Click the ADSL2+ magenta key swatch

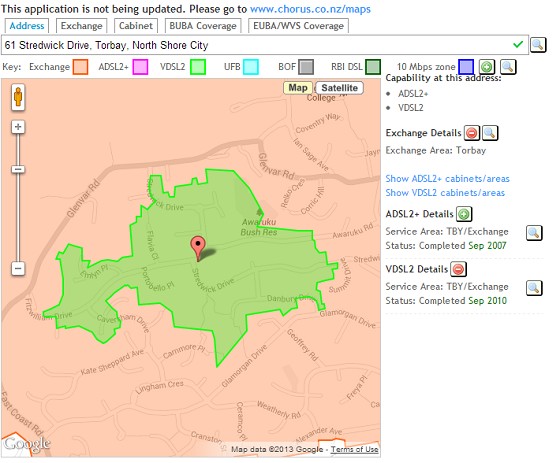point(140,67)
